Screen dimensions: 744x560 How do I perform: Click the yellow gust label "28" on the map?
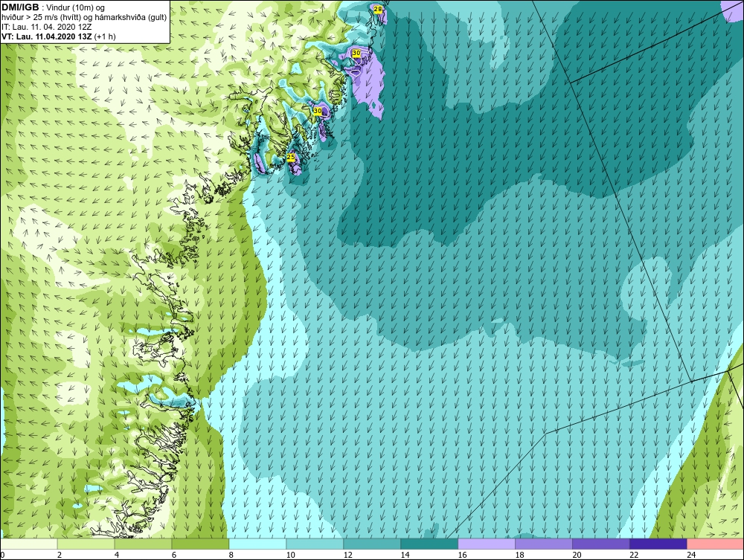(x=378, y=9)
